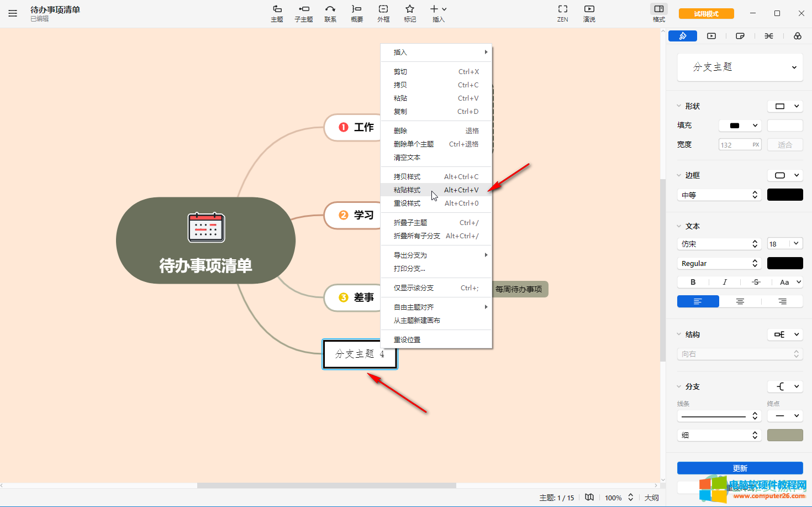Screen dimensions: 812x507
Task: Collapse the 结构 section
Action: 679,334
